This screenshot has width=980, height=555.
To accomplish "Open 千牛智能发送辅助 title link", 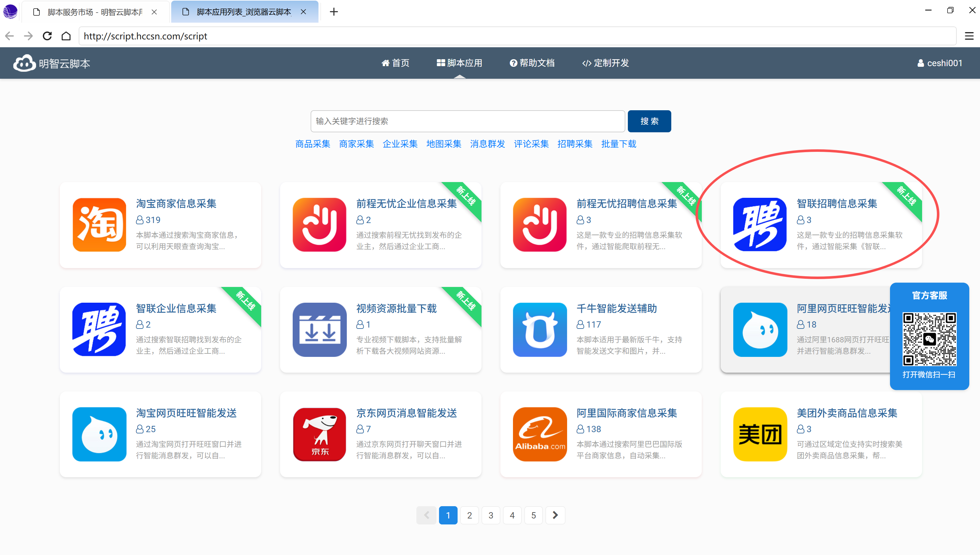I will click(617, 308).
